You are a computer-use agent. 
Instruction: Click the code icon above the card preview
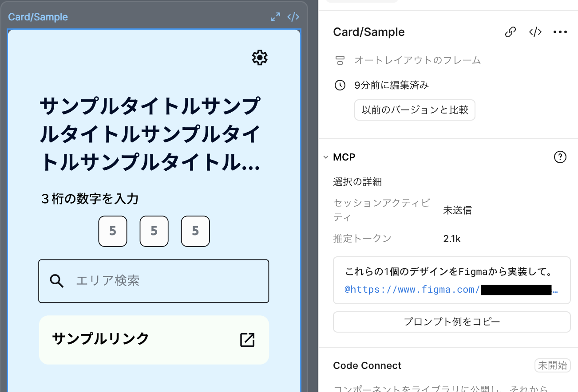[293, 17]
